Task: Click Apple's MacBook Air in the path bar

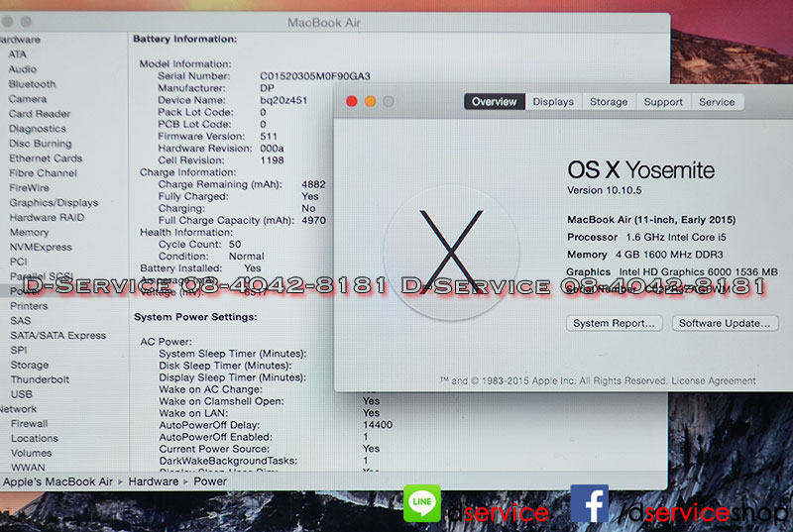Action: (57, 482)
